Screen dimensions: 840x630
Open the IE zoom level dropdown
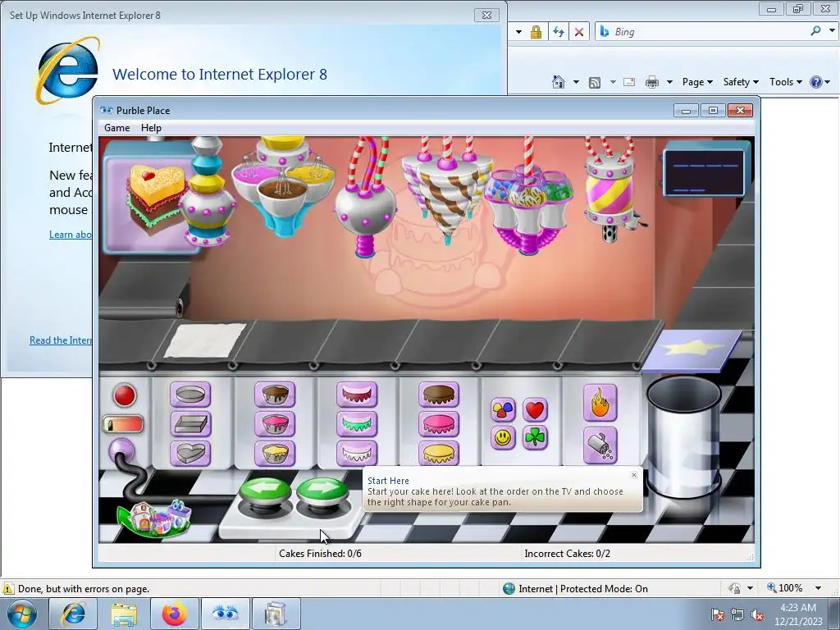818,588
